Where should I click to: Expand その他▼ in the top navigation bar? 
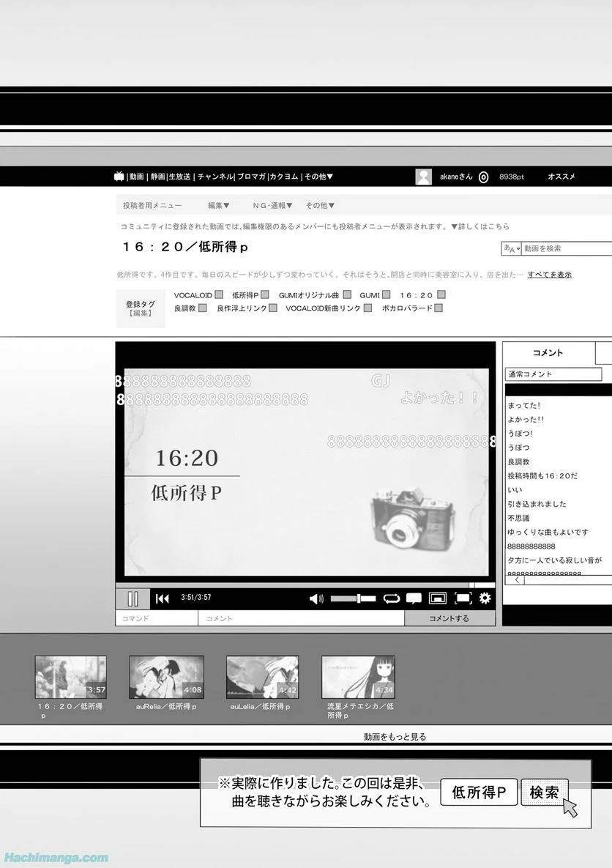click(x=319, y=177)
